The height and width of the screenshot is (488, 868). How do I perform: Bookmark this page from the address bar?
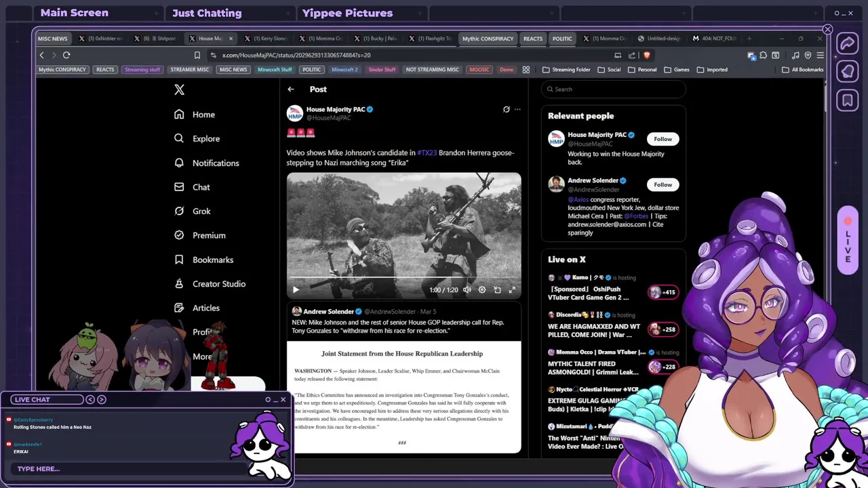(x=197, y=55)
